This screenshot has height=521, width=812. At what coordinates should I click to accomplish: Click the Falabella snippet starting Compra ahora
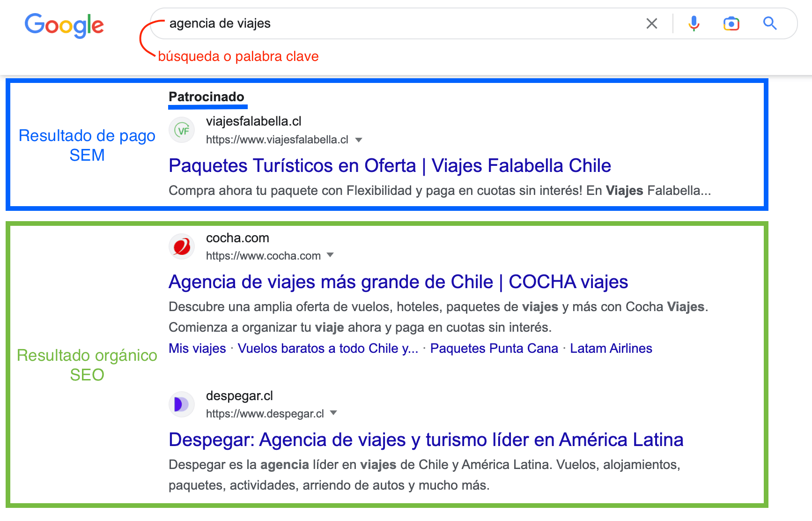click(x=440, y=191)
